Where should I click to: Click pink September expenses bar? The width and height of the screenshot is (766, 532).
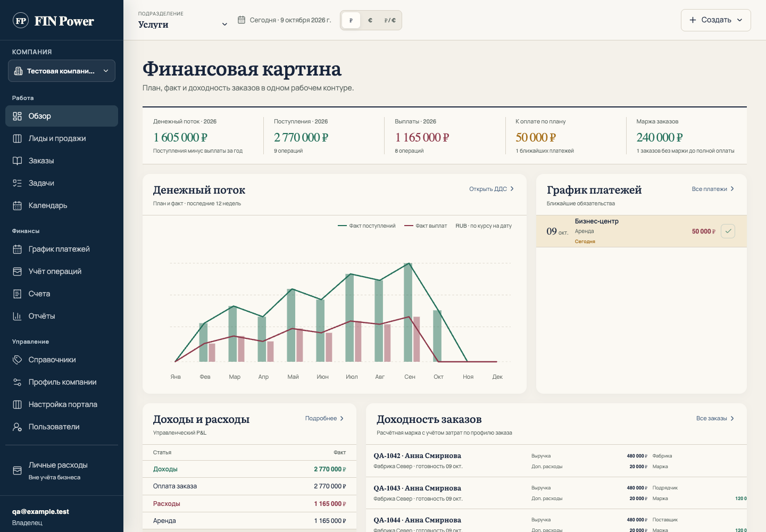pos(417,339)
